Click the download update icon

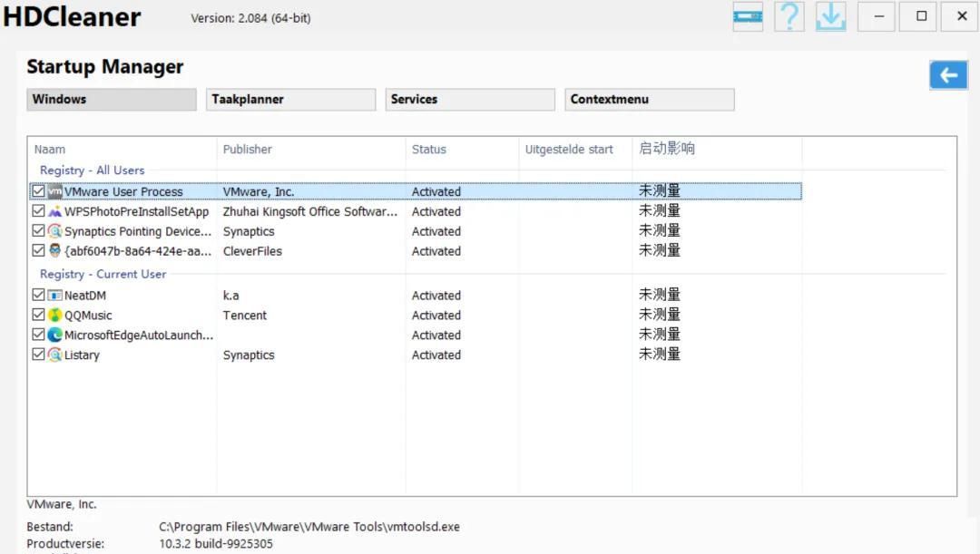coord(830,16)
